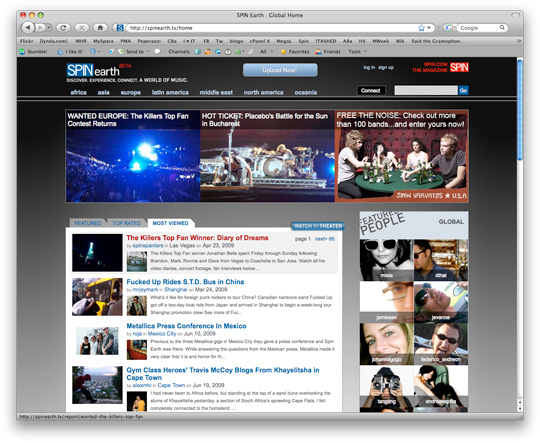Reload the page with the refresh button
This screenshot has height=443, width=540.
pyautogui.click(x=63, y=28)
